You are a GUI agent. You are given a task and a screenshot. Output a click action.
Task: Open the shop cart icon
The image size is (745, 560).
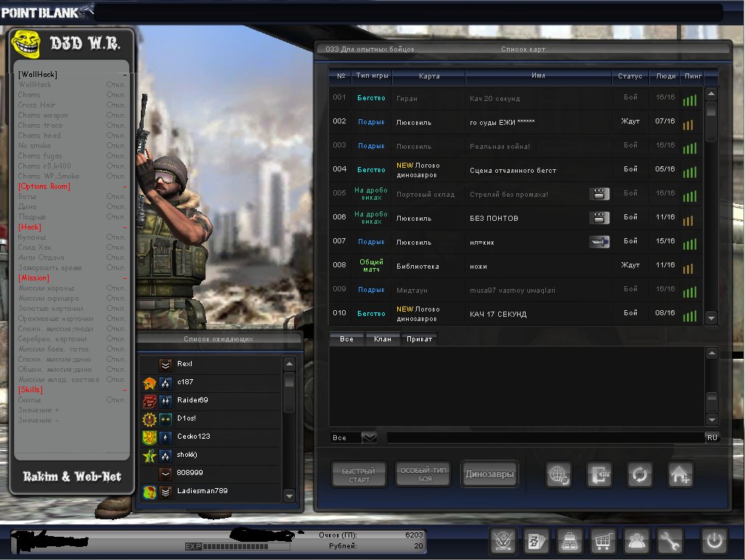[x=603, y=541]
